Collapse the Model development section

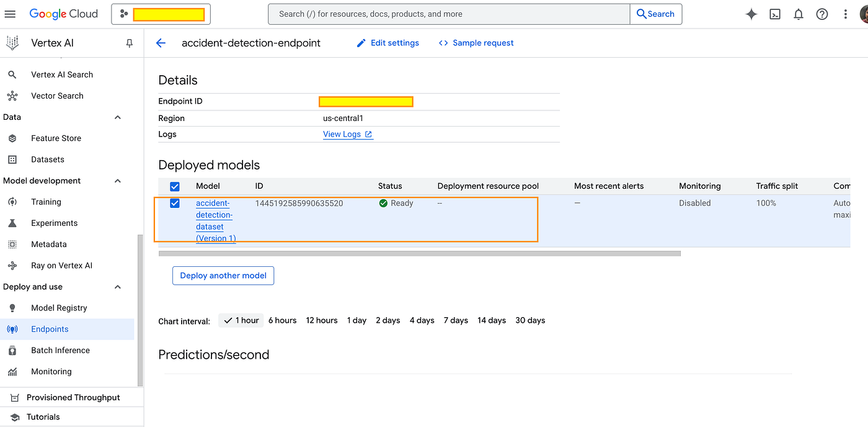click(118, 181)
